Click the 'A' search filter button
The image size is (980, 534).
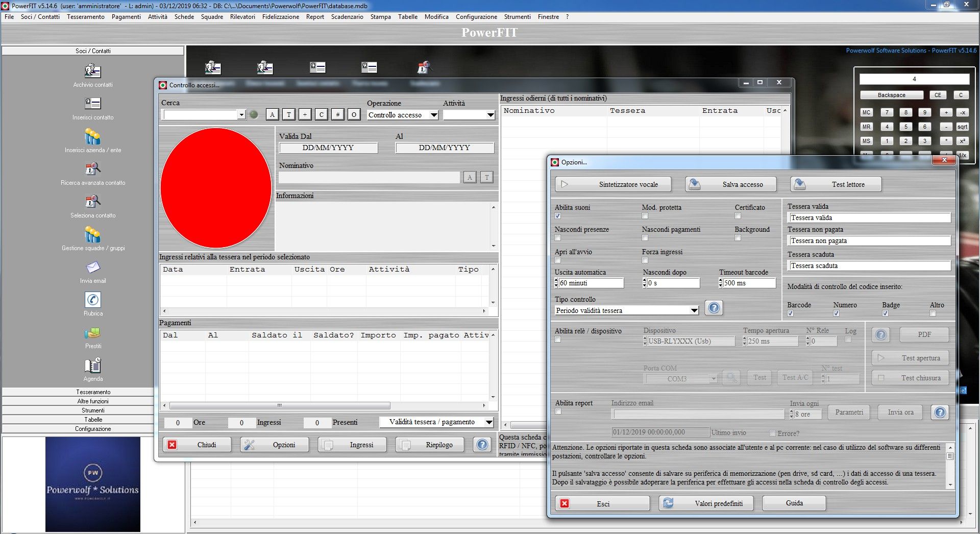pos(273,114)
